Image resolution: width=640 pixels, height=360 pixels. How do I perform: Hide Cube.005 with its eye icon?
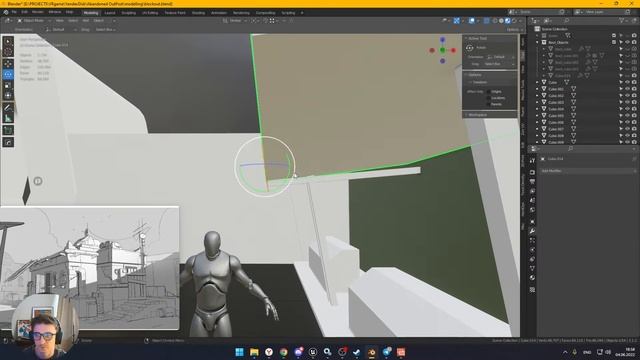[627, 116]
